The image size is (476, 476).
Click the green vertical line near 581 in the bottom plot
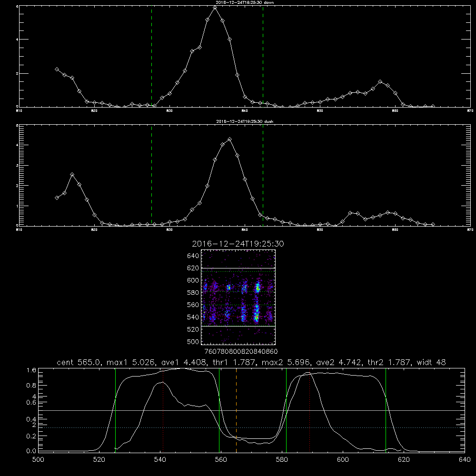click(x=286, y=410)
